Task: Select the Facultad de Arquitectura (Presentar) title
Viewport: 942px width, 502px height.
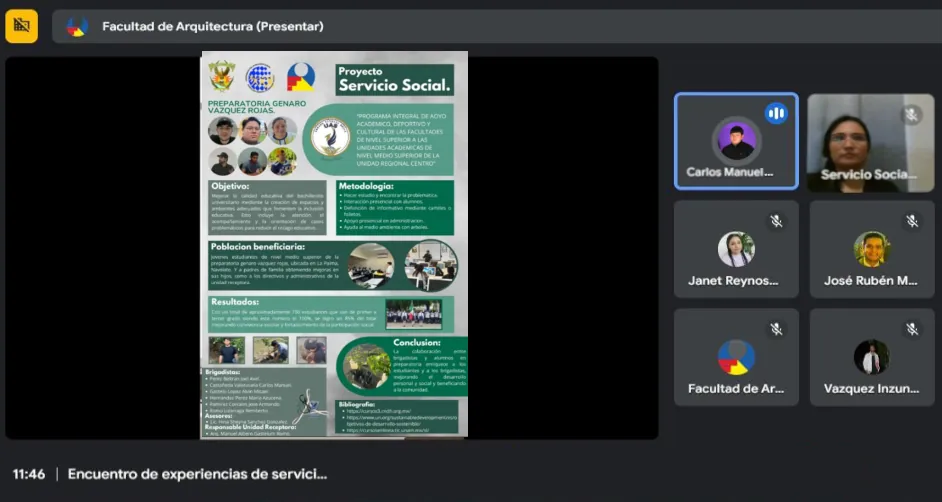Action: (213, 26)
